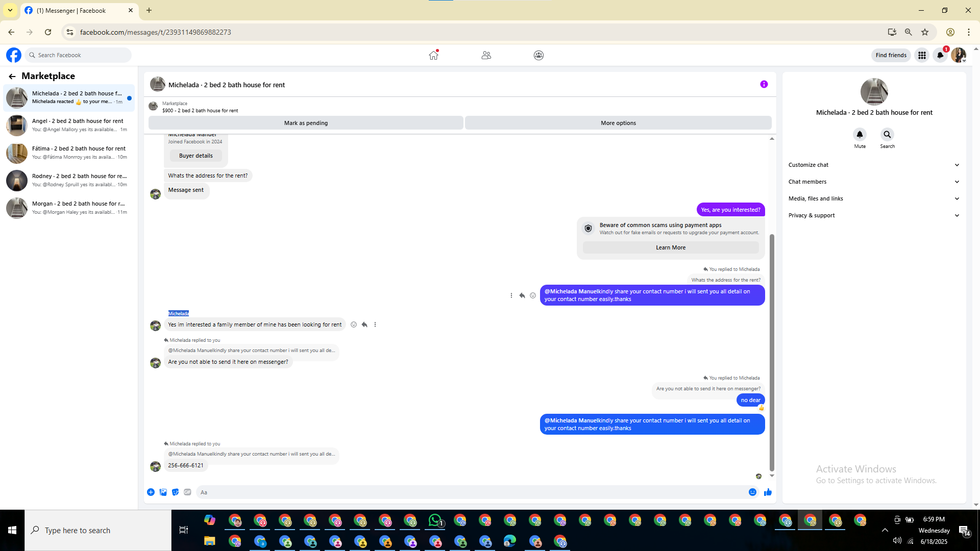Click the chat scrollbar down arrow
Screen dimensions: 980x551
click(x=772, y=476)
